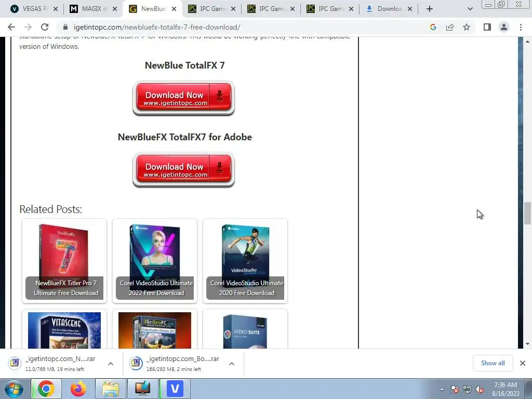Click the address bar URL
Viewport: 532px width, 399px height.
(157, 27)
